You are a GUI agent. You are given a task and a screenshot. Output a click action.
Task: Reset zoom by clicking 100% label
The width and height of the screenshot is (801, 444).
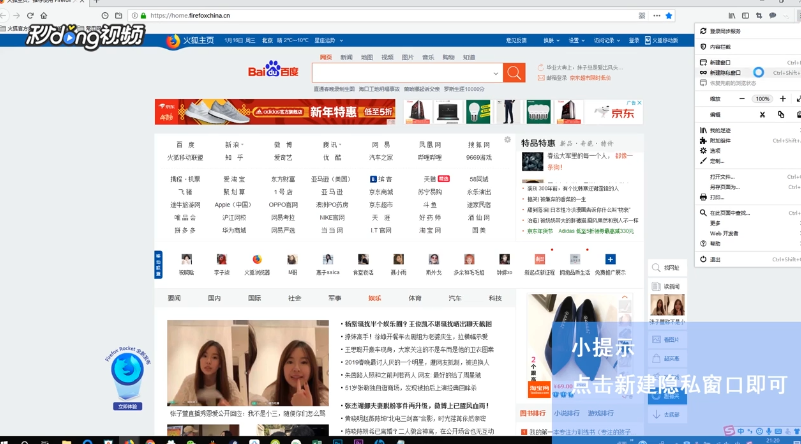(x=763, y=99)
